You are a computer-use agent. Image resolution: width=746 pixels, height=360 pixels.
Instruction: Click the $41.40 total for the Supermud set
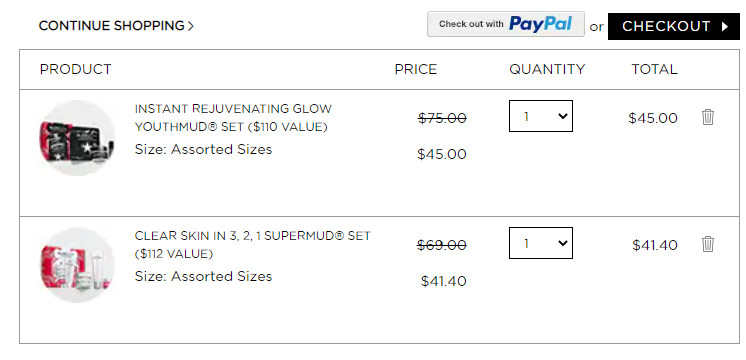click(655, 245)
